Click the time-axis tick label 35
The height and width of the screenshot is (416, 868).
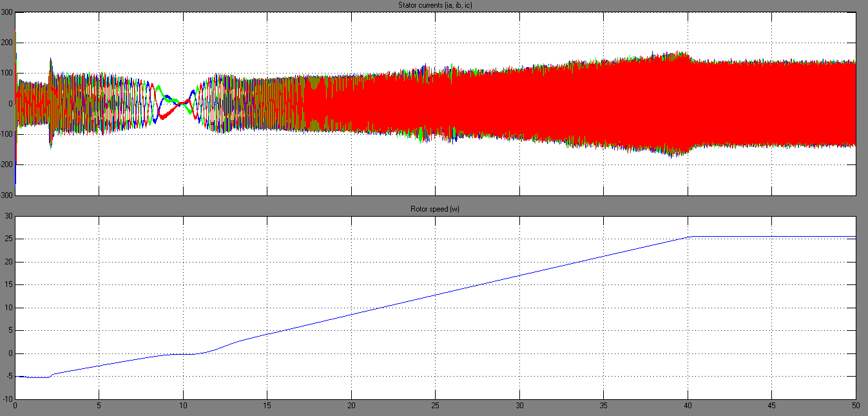pyautogui.click(x=603, y=406)
